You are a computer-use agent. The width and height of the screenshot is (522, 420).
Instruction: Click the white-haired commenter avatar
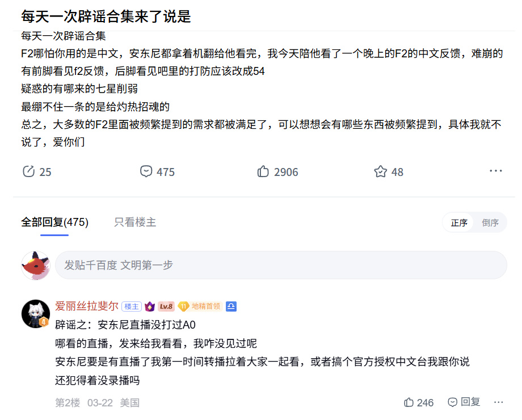(35, 314)
